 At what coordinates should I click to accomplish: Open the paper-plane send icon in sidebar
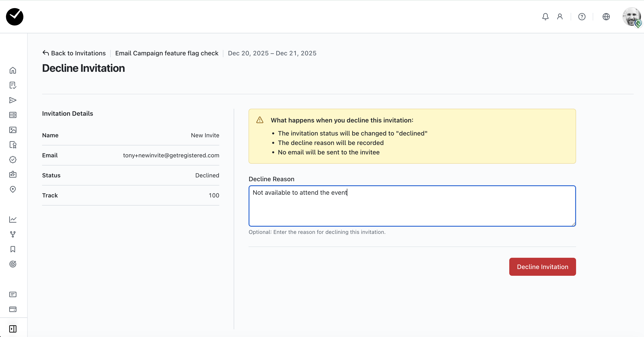13,100
